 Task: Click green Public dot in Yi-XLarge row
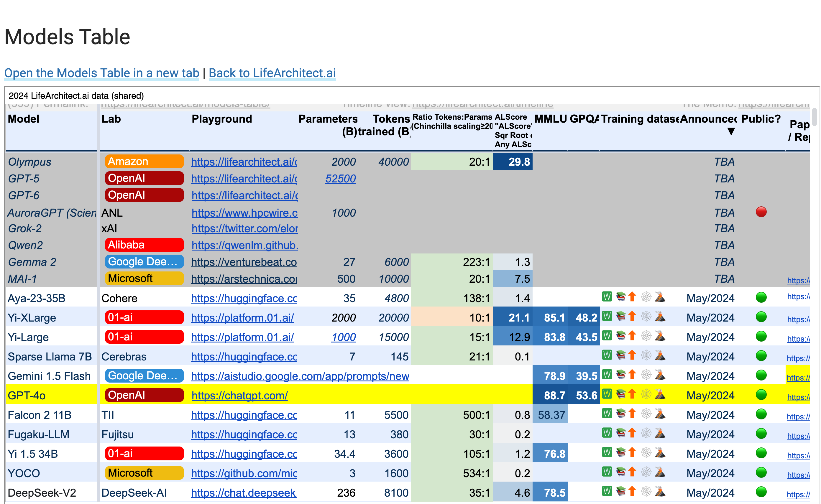click(761, 317)
